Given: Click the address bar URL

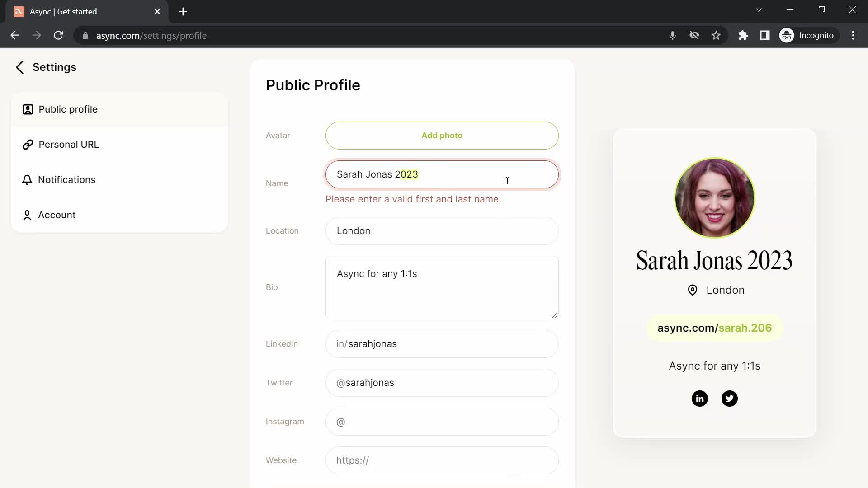Looking at the screenshot, I should (x=151, y=36).
